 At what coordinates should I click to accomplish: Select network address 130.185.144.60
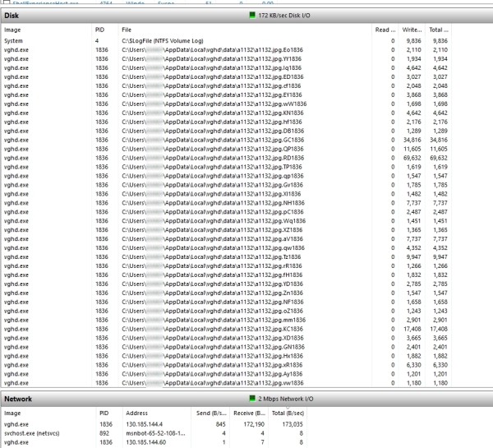click(145, 442)
